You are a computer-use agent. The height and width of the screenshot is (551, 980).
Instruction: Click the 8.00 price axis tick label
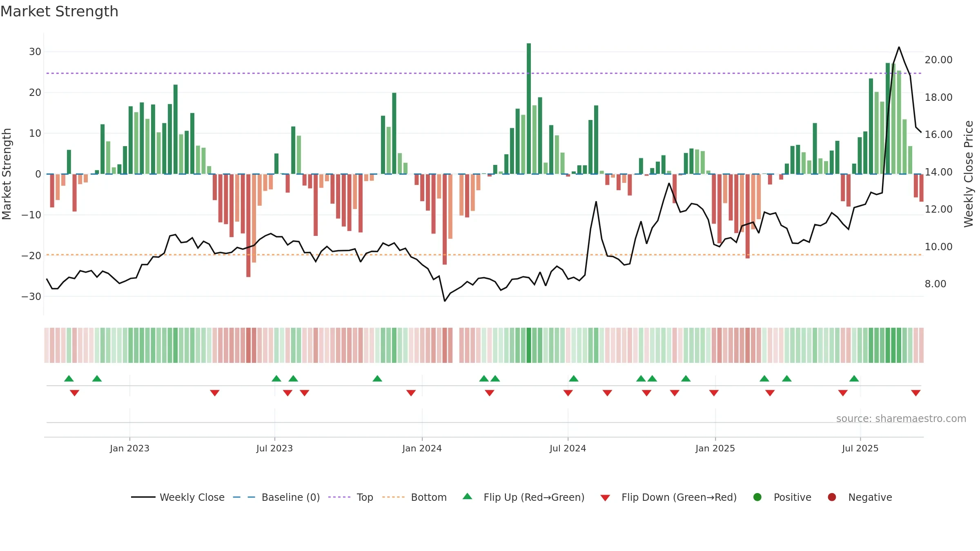click(935, 284)
